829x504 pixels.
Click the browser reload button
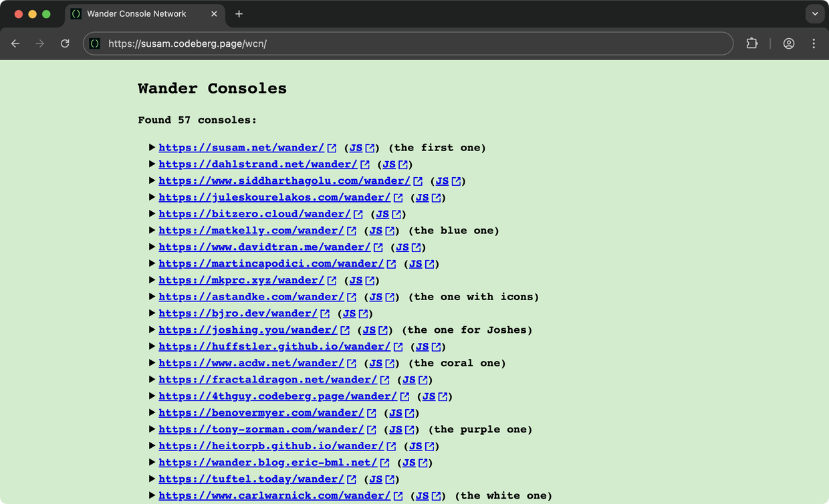coord(65,43)
